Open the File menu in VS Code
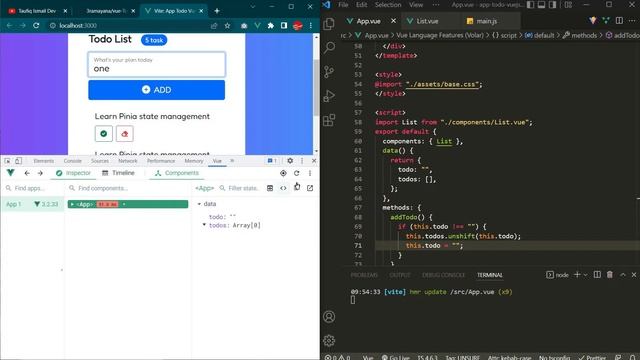 (x=343, y=5)
